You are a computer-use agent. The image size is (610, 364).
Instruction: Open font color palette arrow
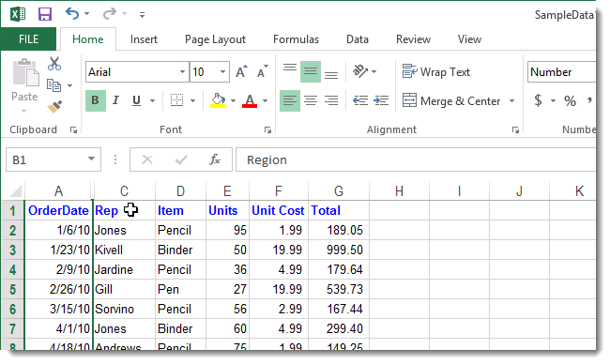[266, 101]
